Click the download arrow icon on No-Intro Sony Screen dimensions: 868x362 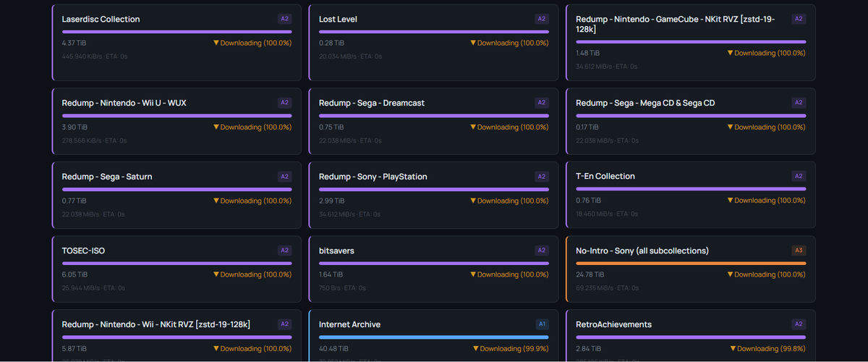pyautogui.click(x=730, y=275)
